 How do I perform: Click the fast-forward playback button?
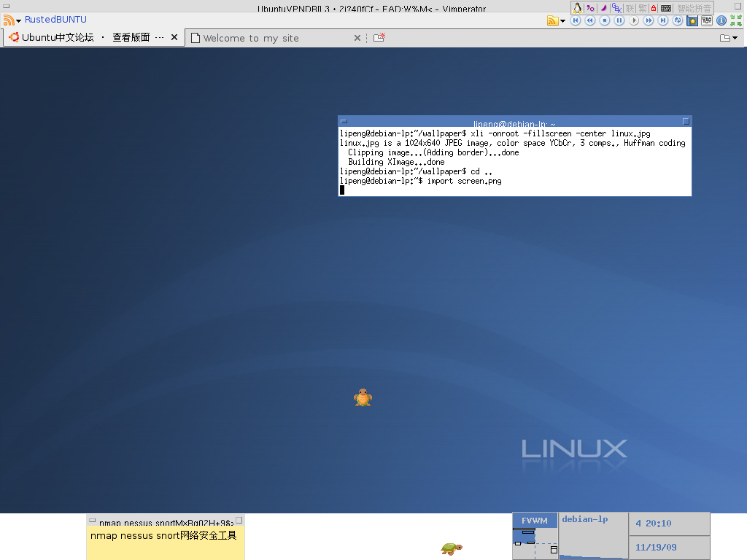point(649,20)
